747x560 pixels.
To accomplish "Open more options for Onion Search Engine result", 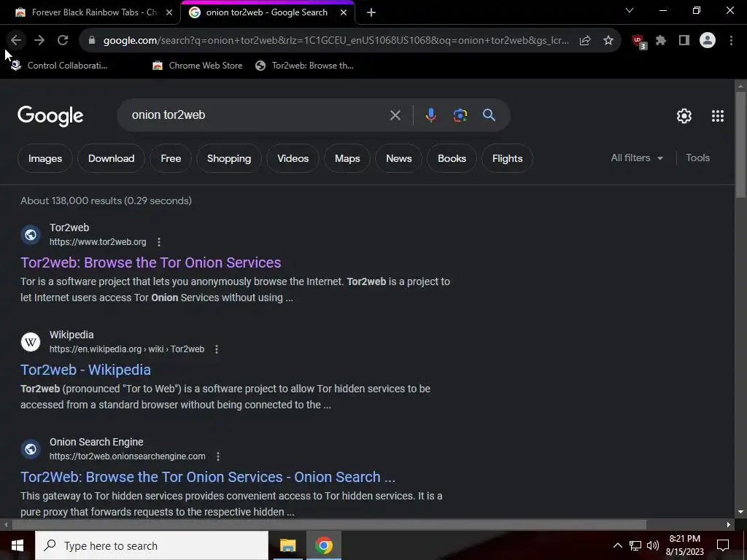I will [x=218, y=456].
